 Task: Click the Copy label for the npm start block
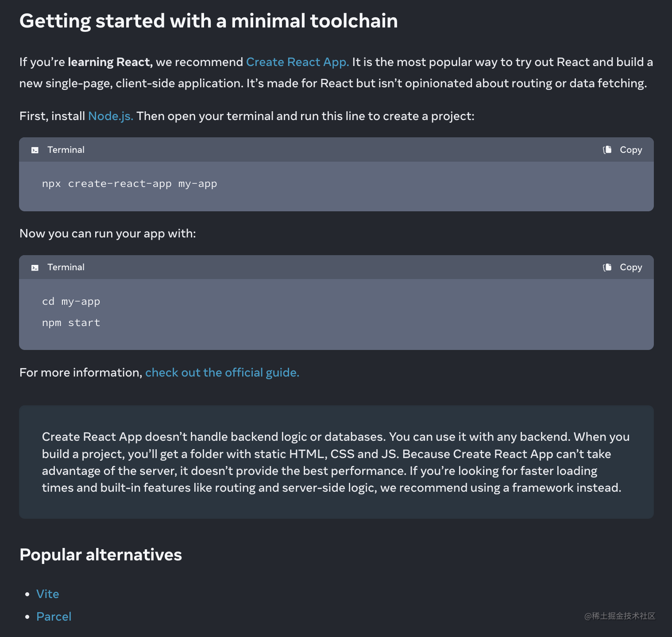pyautogui.click(x=631, y=267)
